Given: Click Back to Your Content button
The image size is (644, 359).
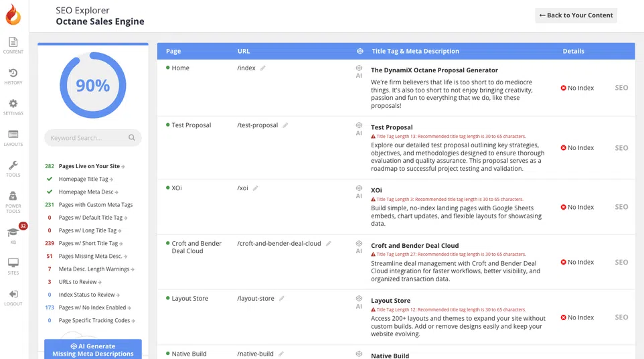Looking at the screenshot, I should click(576, 15).
